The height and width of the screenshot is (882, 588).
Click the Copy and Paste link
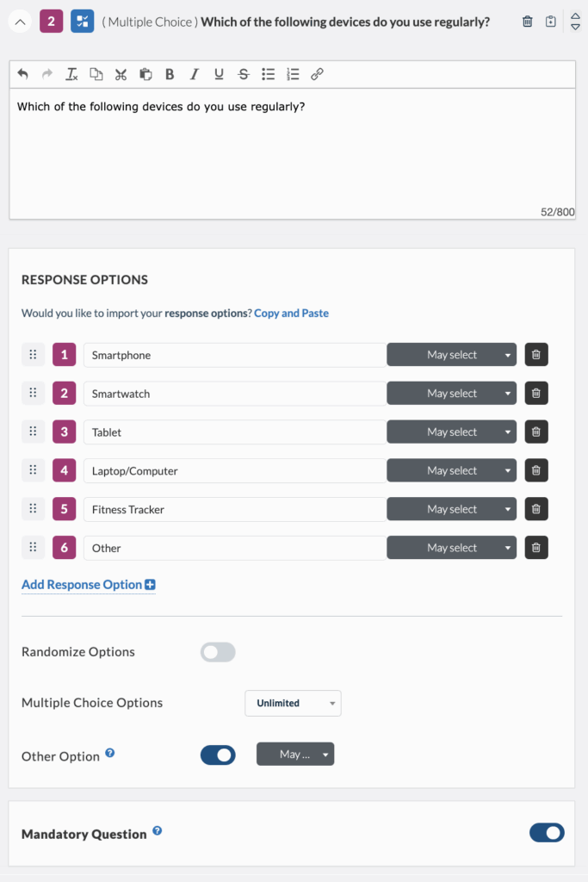(x=291, y=314)
